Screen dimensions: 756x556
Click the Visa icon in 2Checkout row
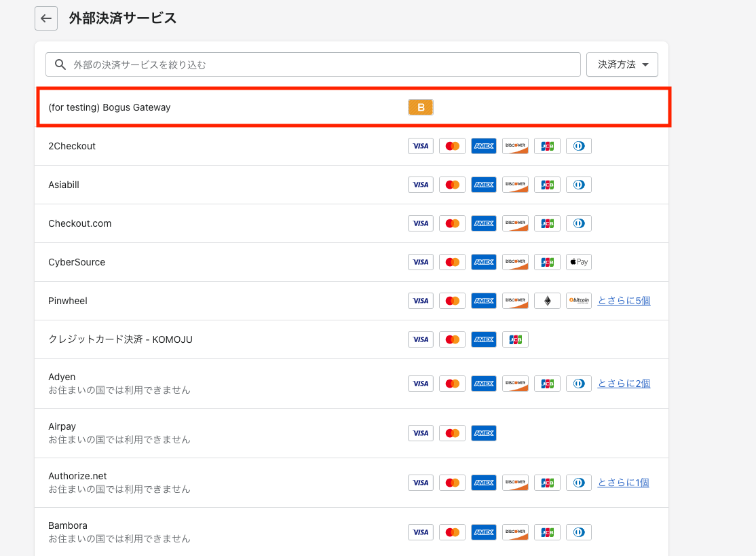(421, 146)
